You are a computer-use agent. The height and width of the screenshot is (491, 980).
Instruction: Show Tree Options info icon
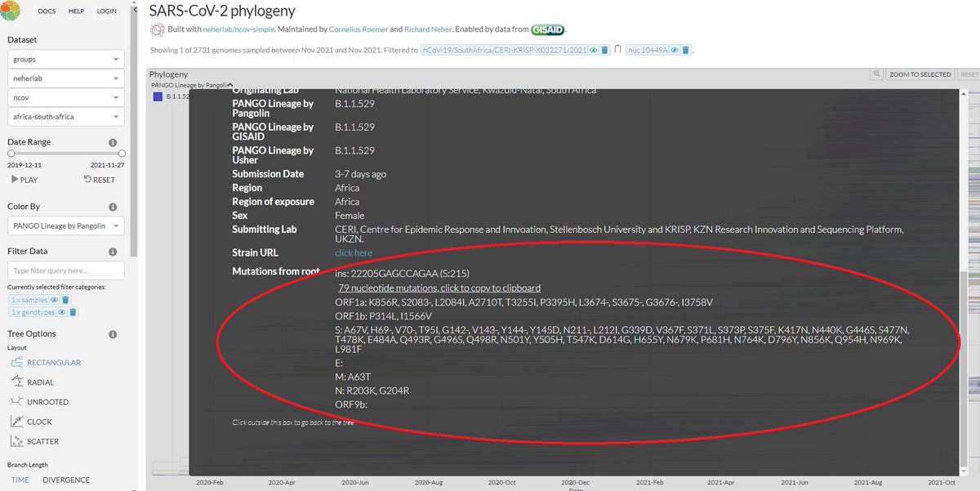[x=113, y=334]
